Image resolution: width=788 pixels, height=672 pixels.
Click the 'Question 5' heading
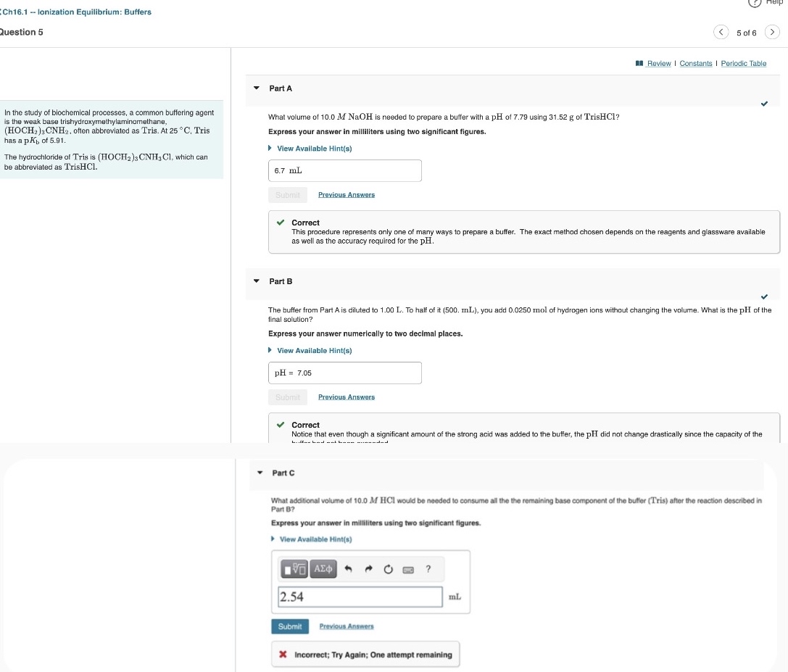pos(22,32)
